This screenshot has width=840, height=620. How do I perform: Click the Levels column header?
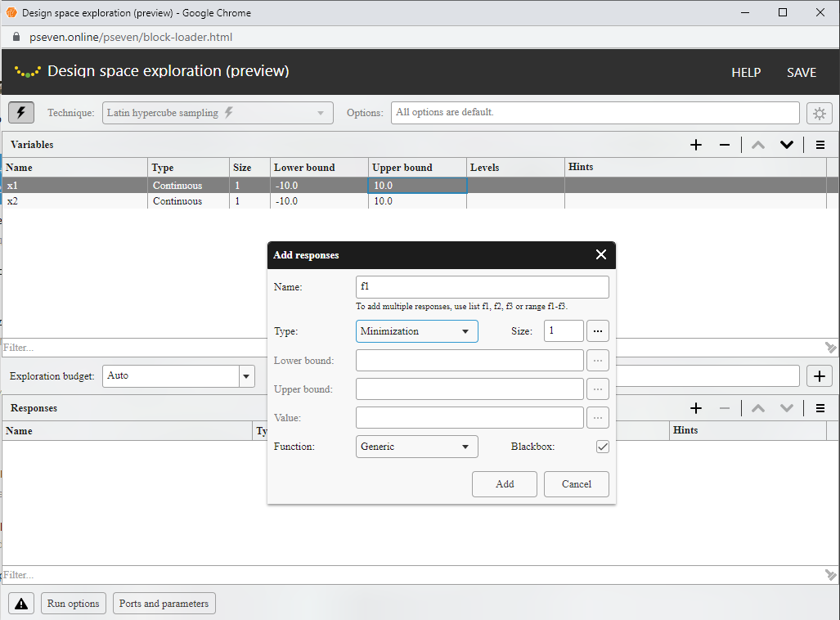pos(515,168)
